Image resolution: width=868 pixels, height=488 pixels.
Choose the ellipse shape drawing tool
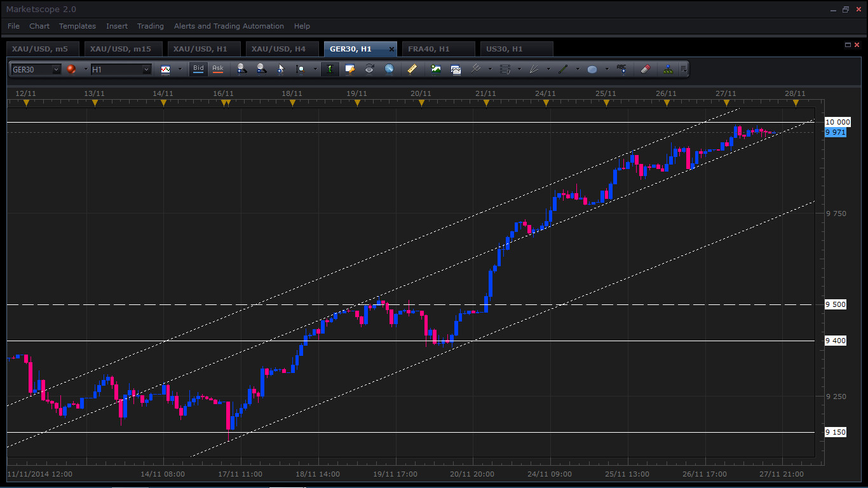(x=592, y=69)
